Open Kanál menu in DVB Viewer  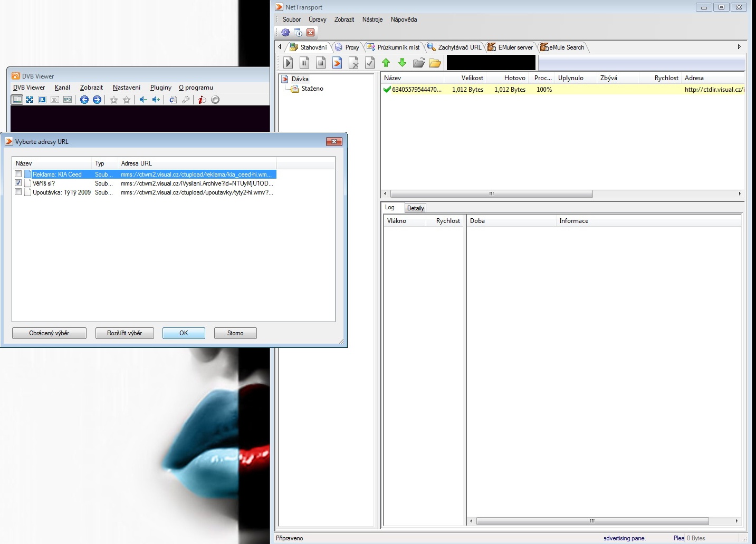coord(62,88)
